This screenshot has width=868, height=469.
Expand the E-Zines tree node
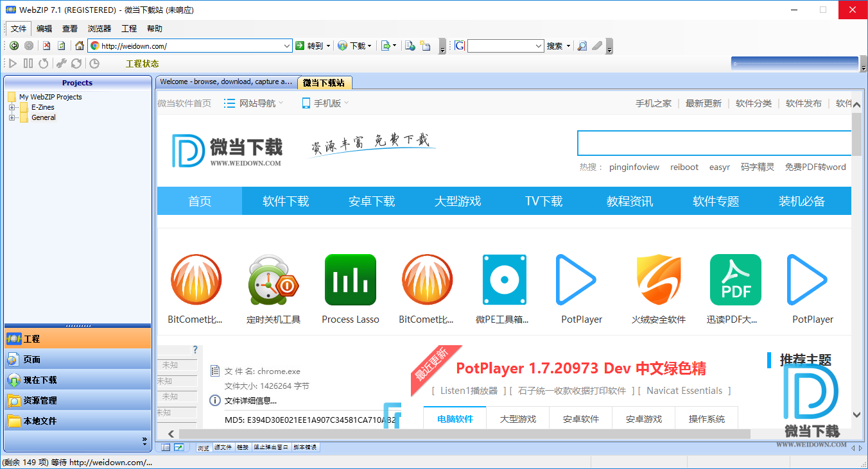click(x=12, y=107)
